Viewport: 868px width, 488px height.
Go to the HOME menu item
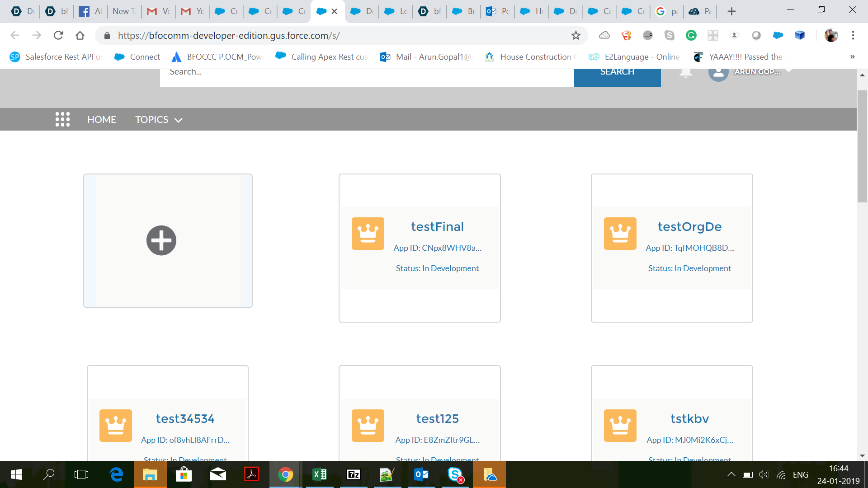coord(102,119)
